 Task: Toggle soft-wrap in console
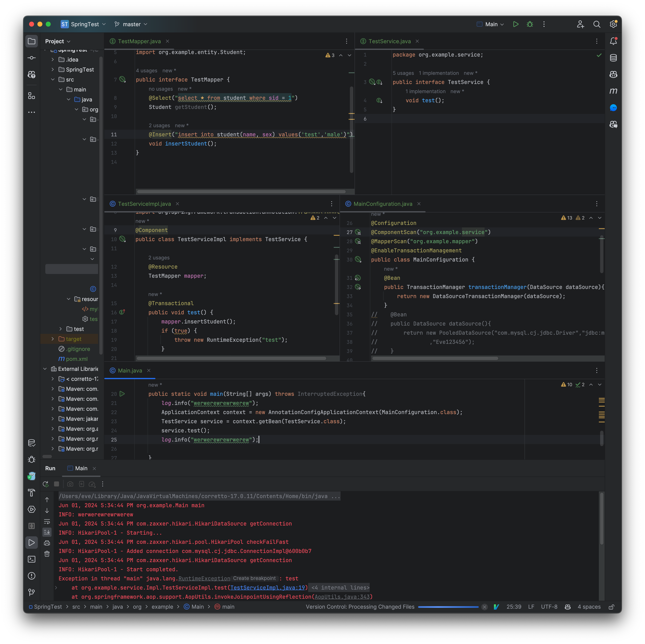click(x=47, y=521)
